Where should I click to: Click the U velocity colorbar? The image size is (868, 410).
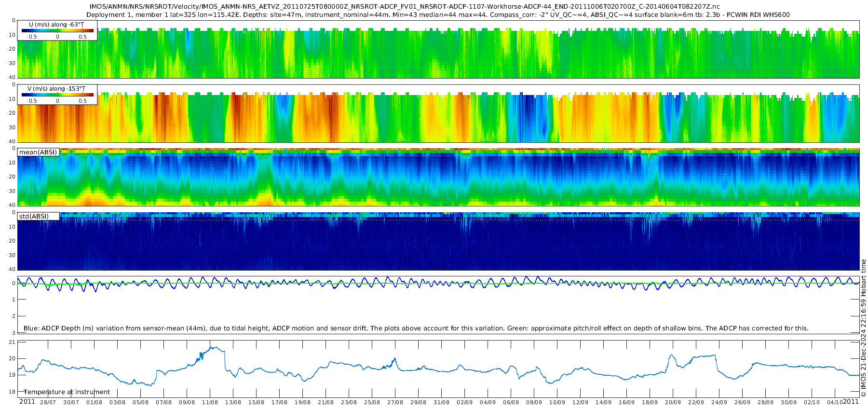point(57,30)
